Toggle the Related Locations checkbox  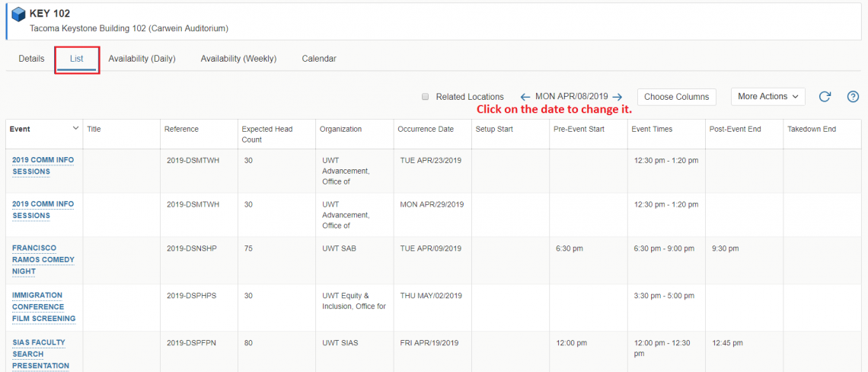click(x=426, y=97)
